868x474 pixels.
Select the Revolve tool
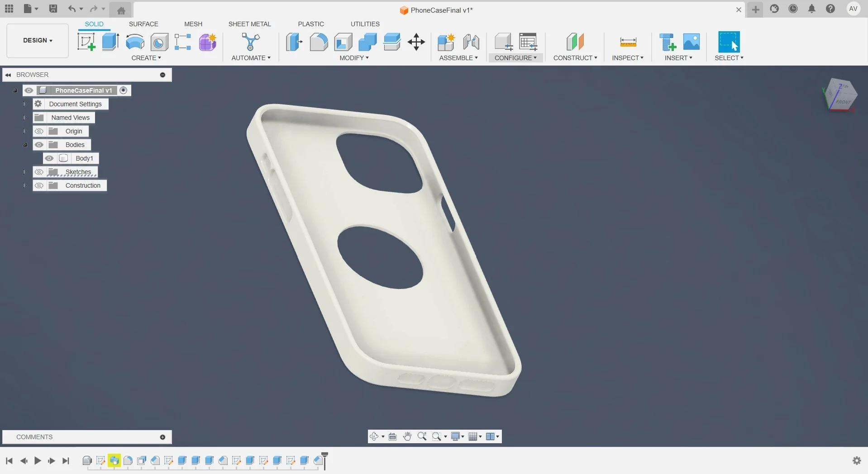tap(135, 42)
